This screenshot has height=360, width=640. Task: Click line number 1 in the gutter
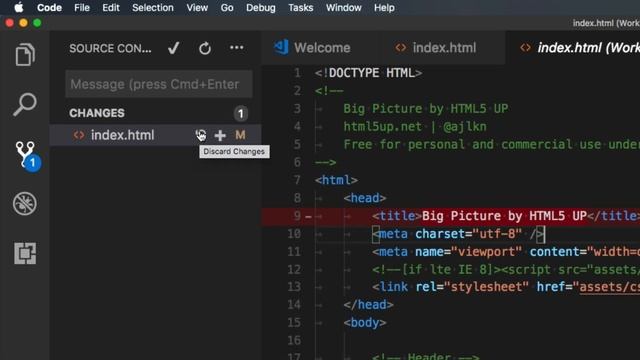[297, 73]
